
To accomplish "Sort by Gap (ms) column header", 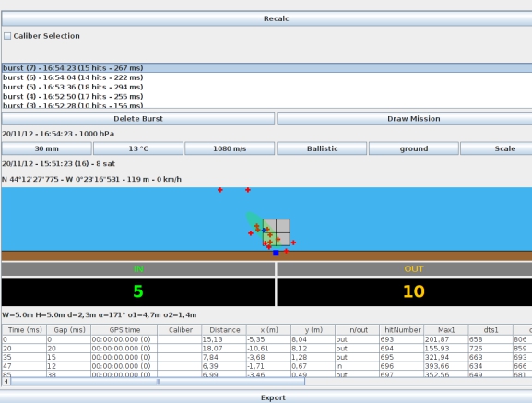I will pyautogui.click(x=69, y=330).
